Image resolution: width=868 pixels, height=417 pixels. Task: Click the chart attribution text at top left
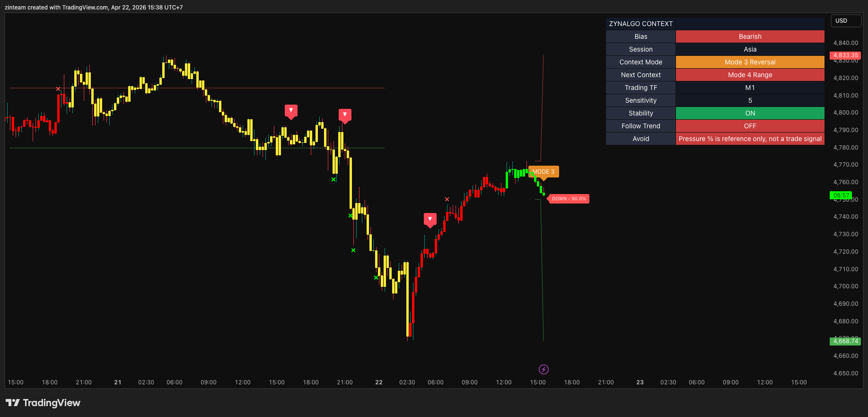coord(94,8)
